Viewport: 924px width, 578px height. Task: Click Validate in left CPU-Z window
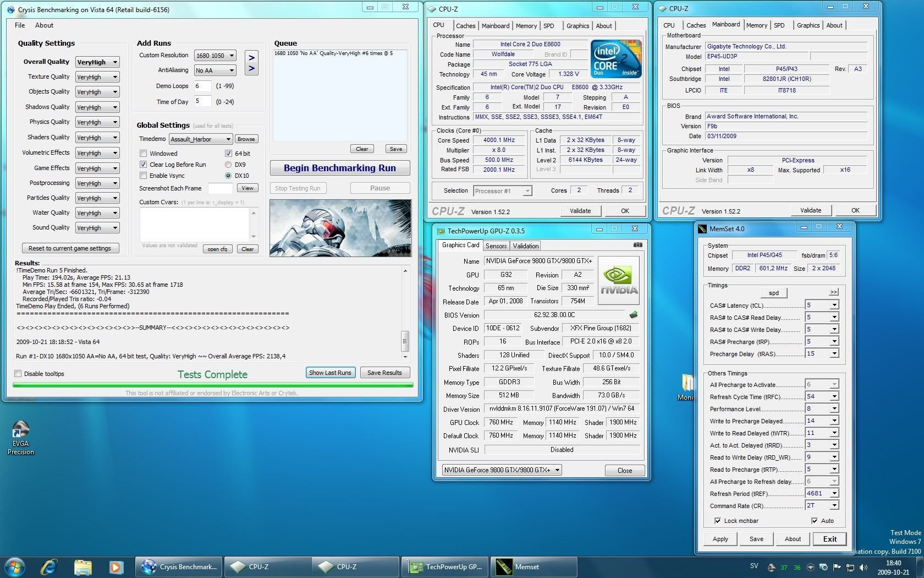580,211
